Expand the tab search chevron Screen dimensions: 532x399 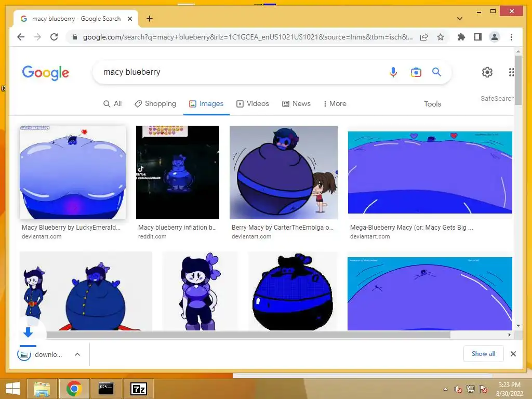(460, 19)
